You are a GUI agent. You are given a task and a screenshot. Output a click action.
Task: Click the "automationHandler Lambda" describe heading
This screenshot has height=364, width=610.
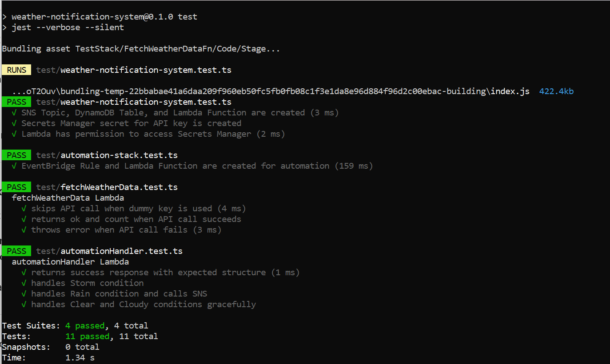click(x=70, y=262)
